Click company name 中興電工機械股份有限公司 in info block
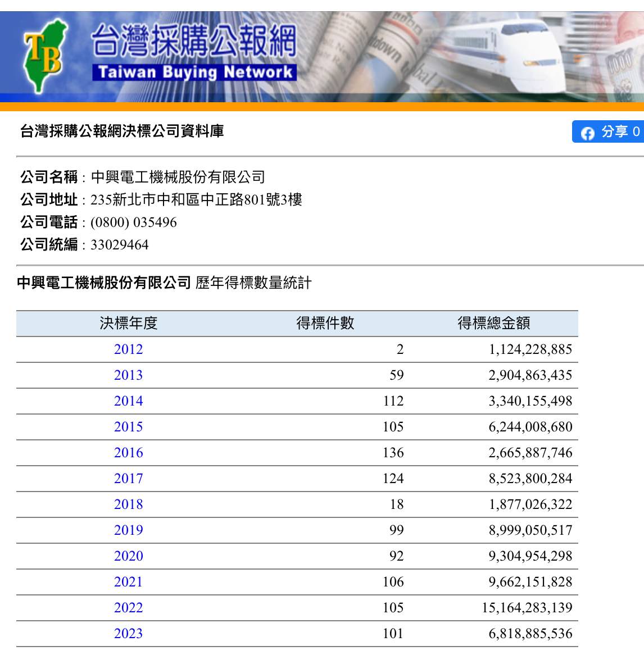Screen dimensions: 644x655 click(x=178, y=177)
